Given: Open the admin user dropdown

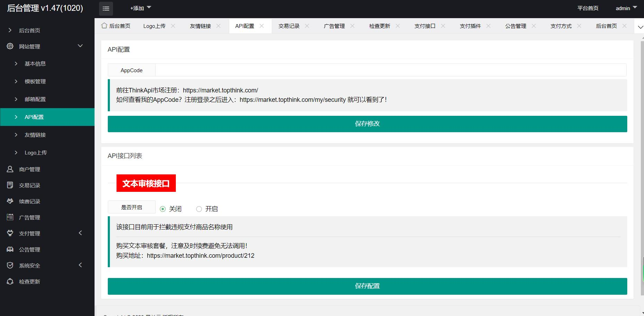Looking at the screenshot, I should [x=626, y=8].
